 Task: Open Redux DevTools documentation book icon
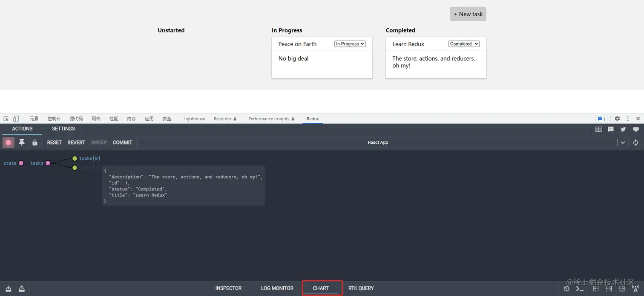(x=598, y=129)
